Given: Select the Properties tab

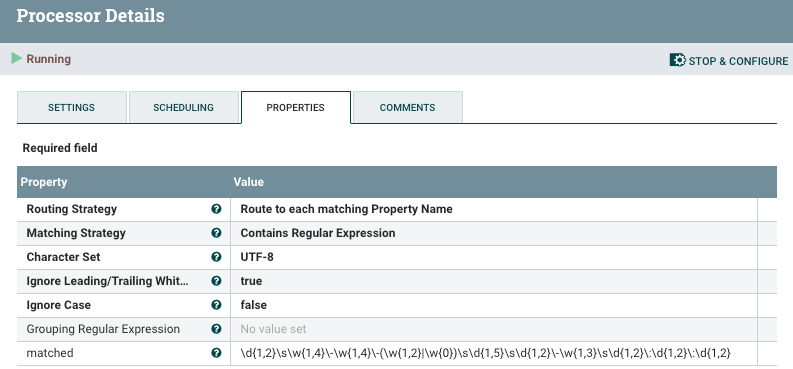Looking at the screenshot, I should [296, 107].
